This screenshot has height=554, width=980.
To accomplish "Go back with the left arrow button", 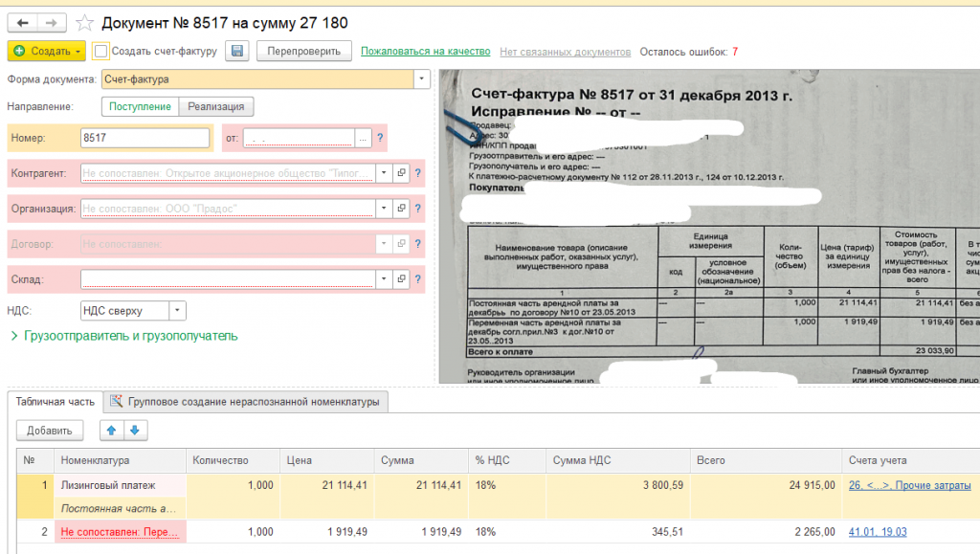I will pyautogui.click(x=23, y=23).
